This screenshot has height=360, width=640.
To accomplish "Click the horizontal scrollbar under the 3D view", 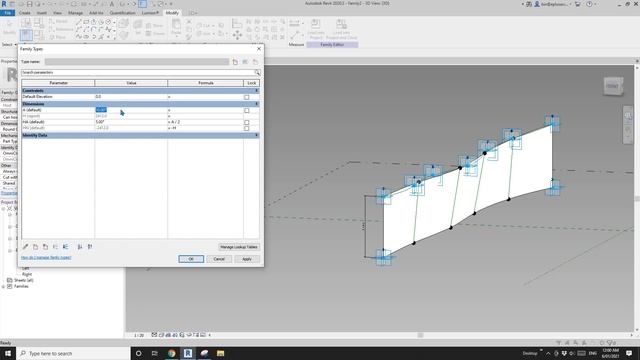I will coord(420,335).
